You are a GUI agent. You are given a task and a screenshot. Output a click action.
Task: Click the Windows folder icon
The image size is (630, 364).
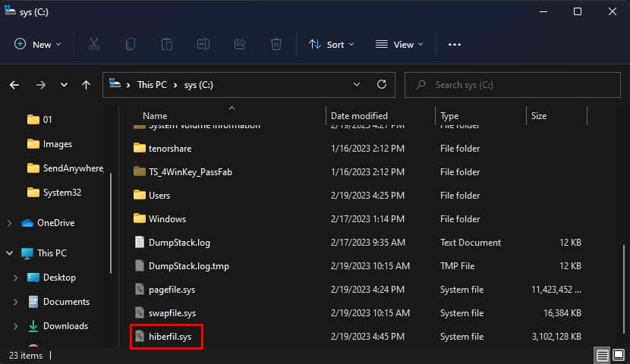pos(140,218)
